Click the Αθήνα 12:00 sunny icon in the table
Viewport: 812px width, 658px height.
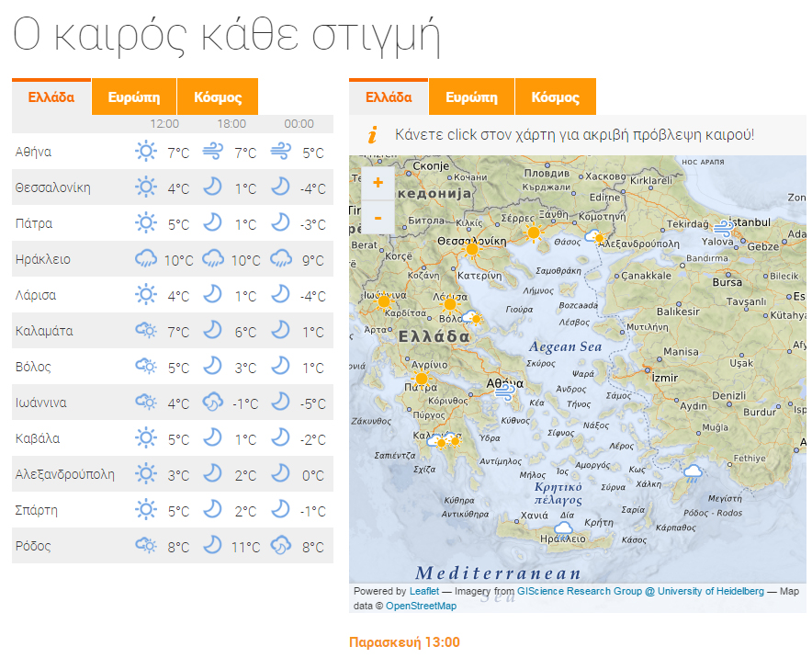coord(145,153)
